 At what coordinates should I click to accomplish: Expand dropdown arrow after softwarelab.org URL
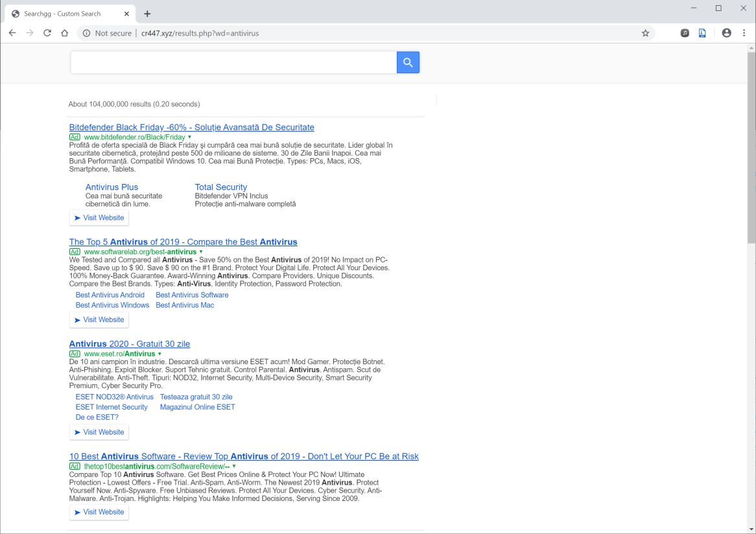[x=201, y=252]
